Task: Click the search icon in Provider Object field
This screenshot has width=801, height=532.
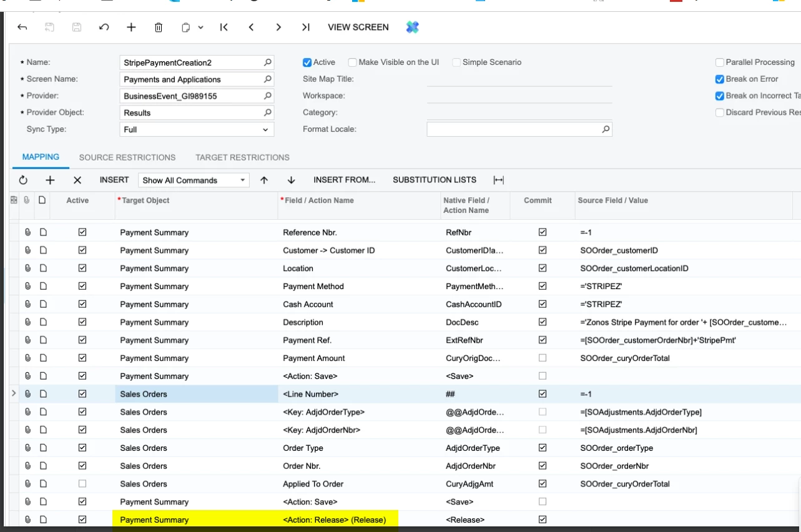Action: pyautogui.click(x=267, y=113)
